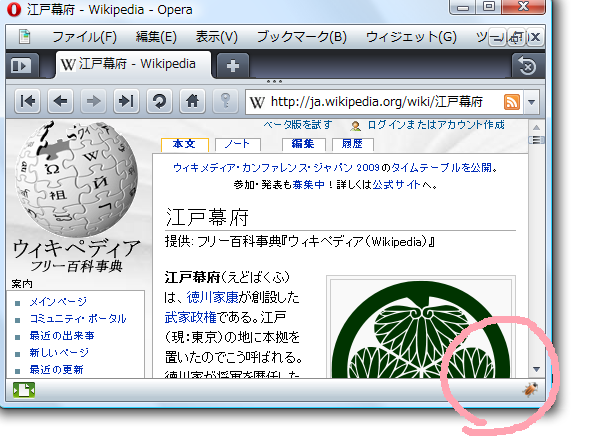Click the Wikipedia favicon in the address bar
The image size is (592, 448).
click(x=257, y=102)
